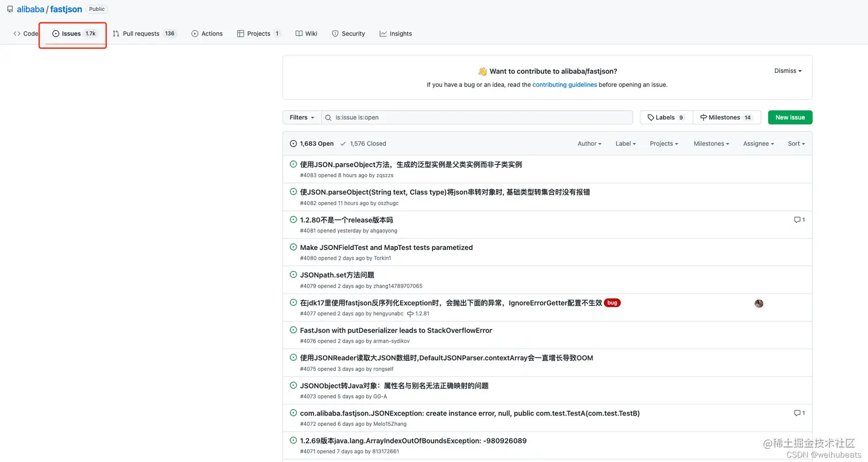
Task: Click the milestone 1.2.81 on issue #4077
Action: click(418, 314)
